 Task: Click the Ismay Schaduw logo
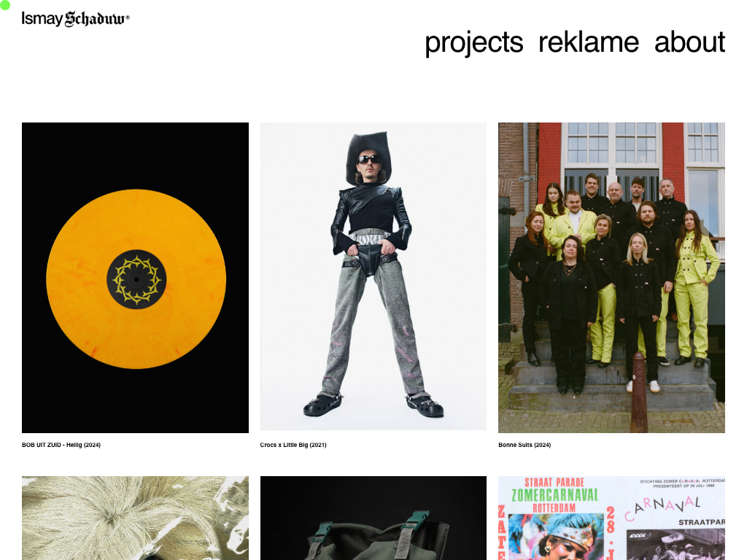(x=75, y=18)
